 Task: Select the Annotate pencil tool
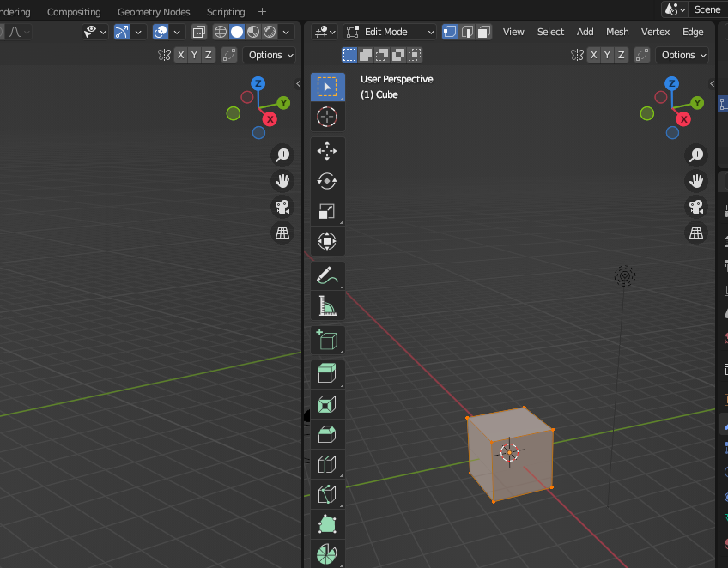click(327, 275)
